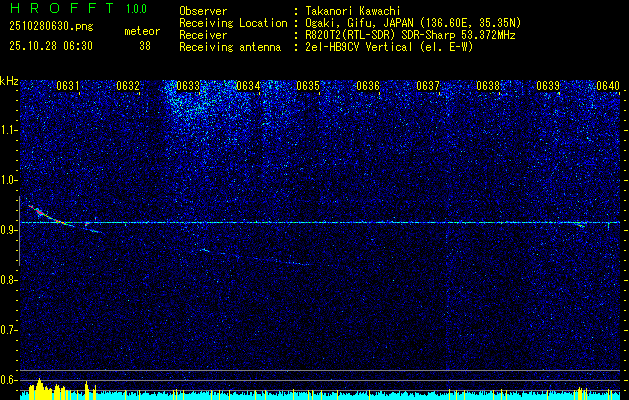629x400 pixels.
Task: Click the 0632 time marker
Action: point(128,85)
